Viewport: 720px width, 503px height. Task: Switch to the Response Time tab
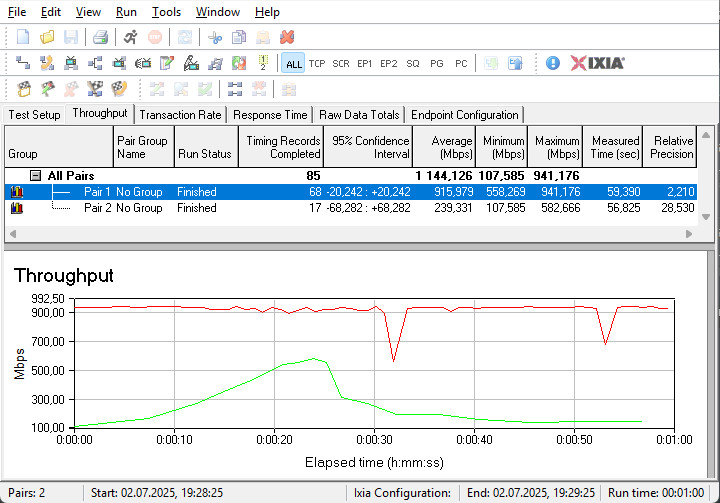[x=270, y=115]
